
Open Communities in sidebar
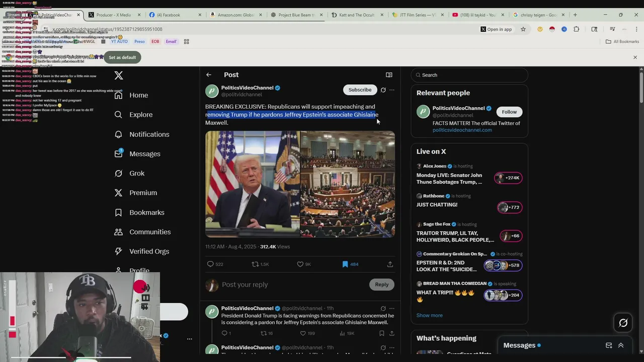pos(142,232)
